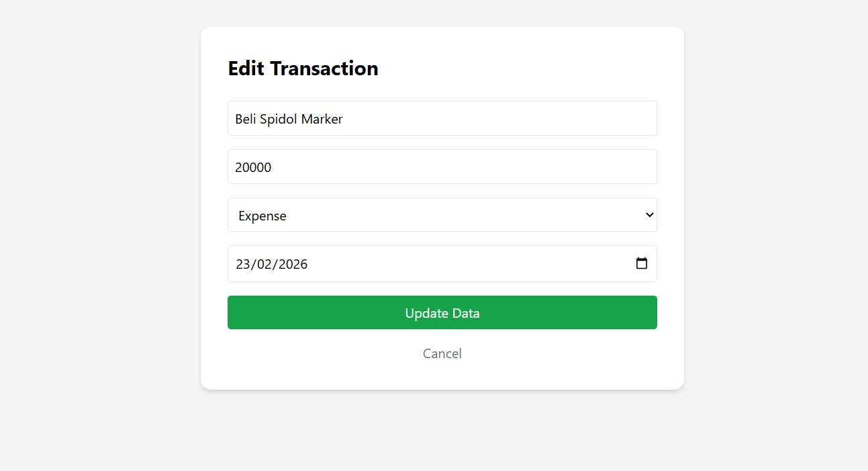Image resolution: width=868 pixels, height=471 pixels.
Task: Select the month segment 02 in date
Action: coord(264,264)
